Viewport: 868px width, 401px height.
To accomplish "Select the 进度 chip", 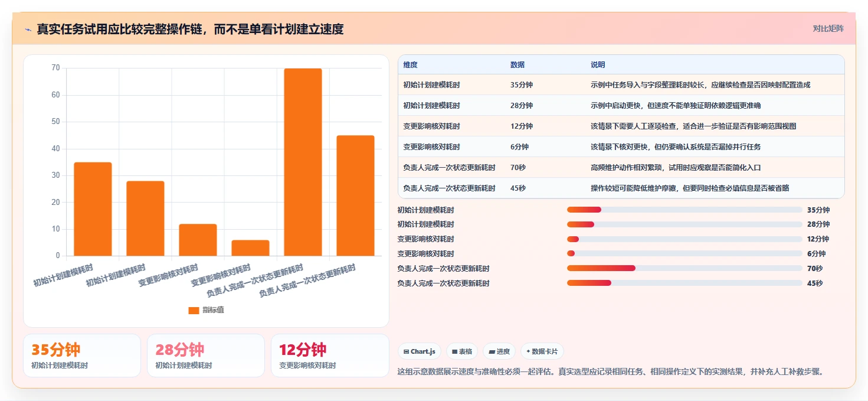I will [499, 351].
